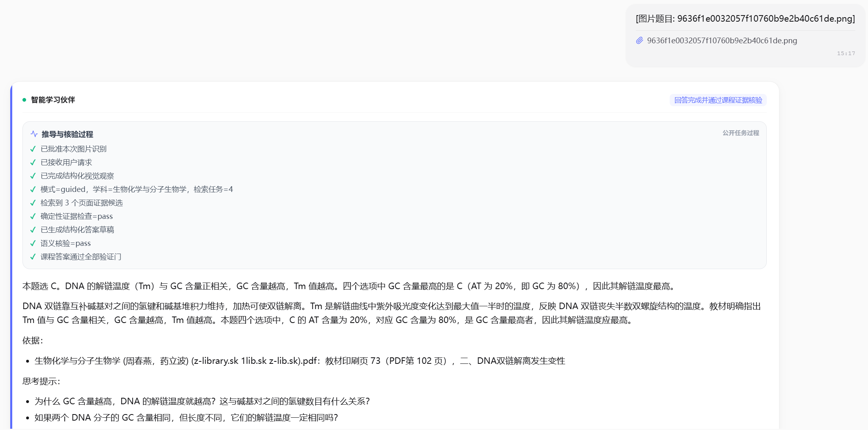Click the [图片题目: ...png] message text
Viewport: 868px width, 430px height.
tap(745, 19)
